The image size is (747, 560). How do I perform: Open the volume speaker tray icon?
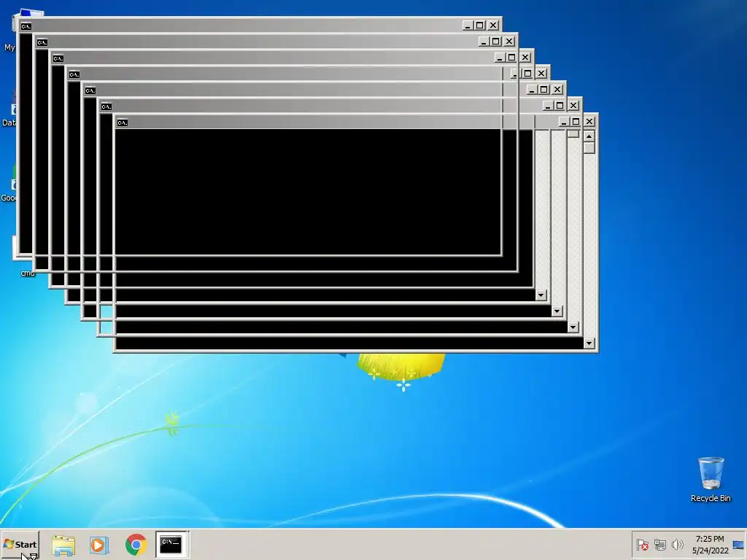tap(677, 544)
